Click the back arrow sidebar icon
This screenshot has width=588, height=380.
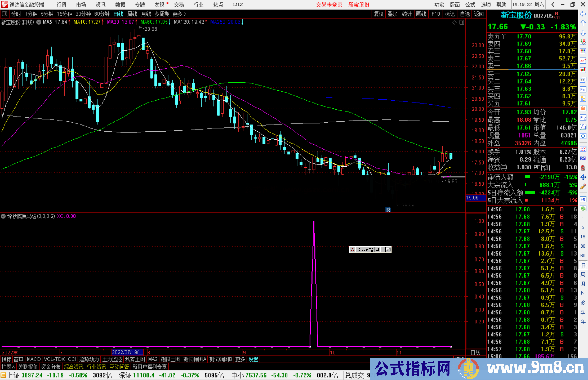(x=583, y=14)
